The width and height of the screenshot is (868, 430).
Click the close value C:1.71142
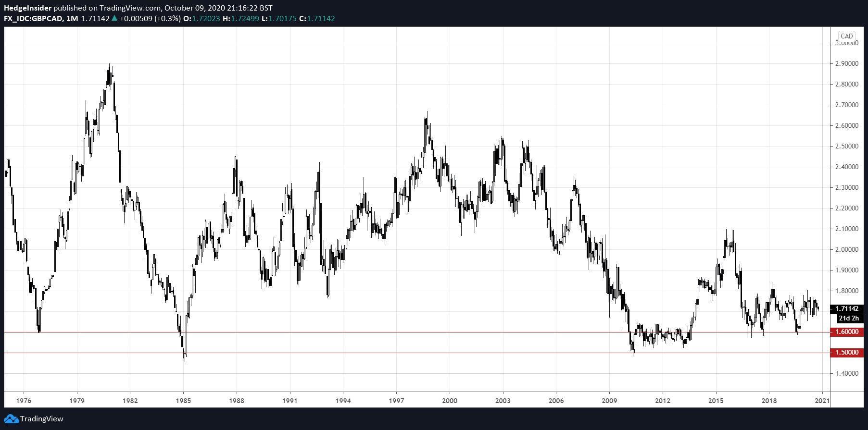coord(317,18)
